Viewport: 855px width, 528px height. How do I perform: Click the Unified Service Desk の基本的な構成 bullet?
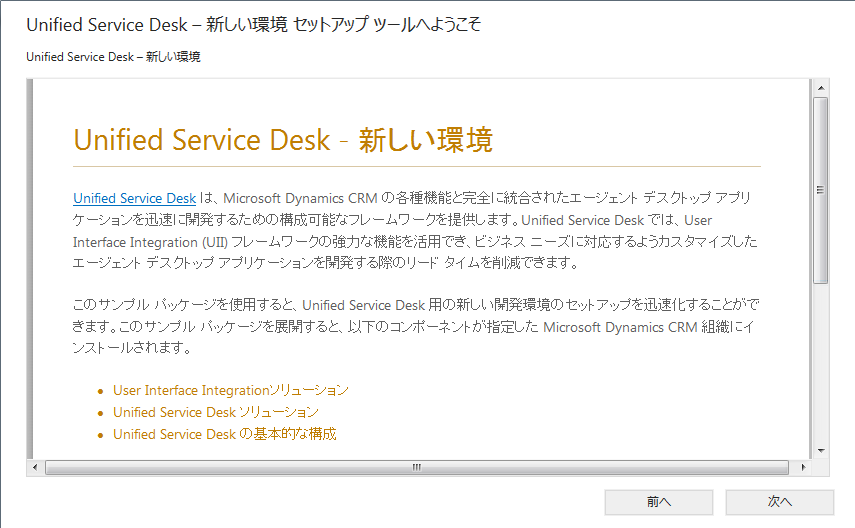pyautogui.click(x=225, y=434)
